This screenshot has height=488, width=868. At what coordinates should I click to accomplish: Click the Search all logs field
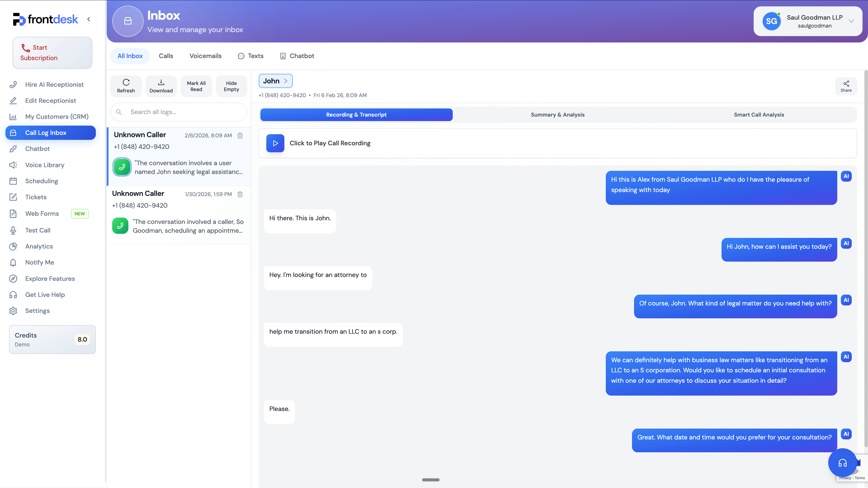click(x=179, y=112)
